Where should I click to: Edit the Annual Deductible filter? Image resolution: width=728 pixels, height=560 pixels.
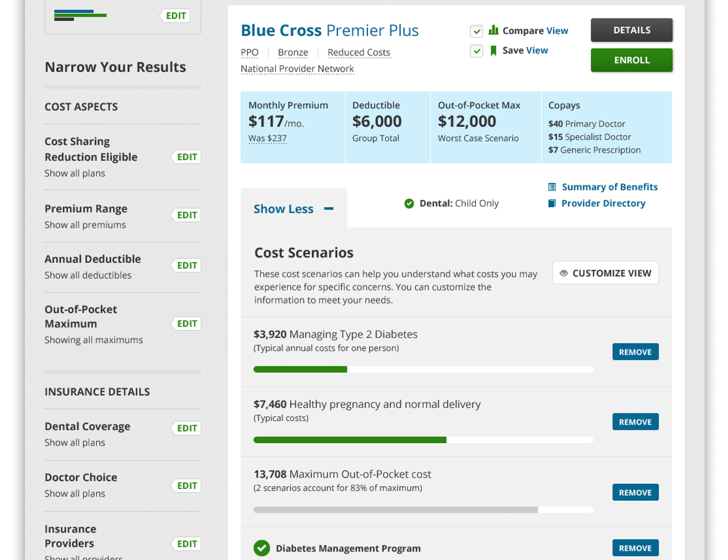click(186, 265)
